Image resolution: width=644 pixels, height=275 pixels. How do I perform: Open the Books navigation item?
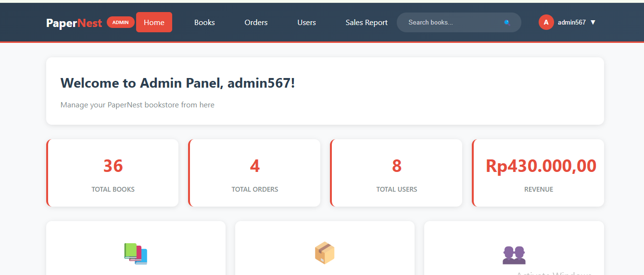(204, 22)
